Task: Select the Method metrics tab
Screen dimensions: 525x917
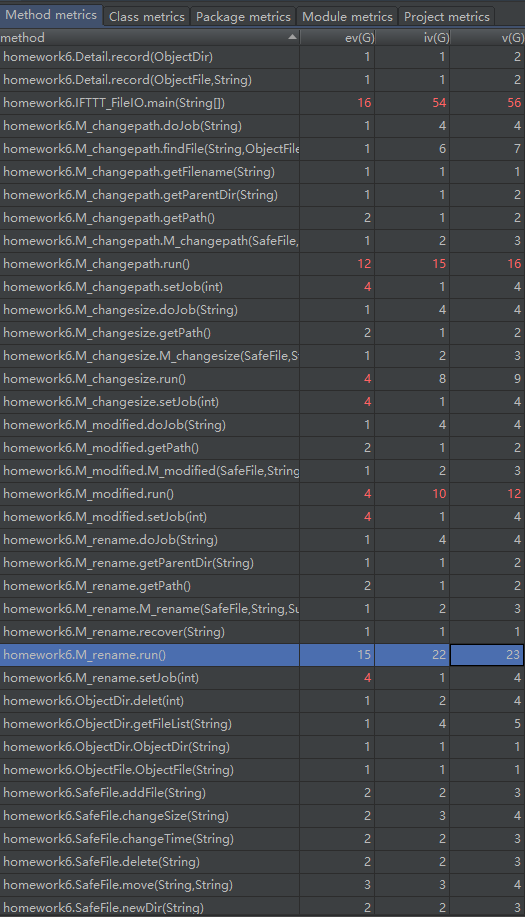Action: click(51, 15)
